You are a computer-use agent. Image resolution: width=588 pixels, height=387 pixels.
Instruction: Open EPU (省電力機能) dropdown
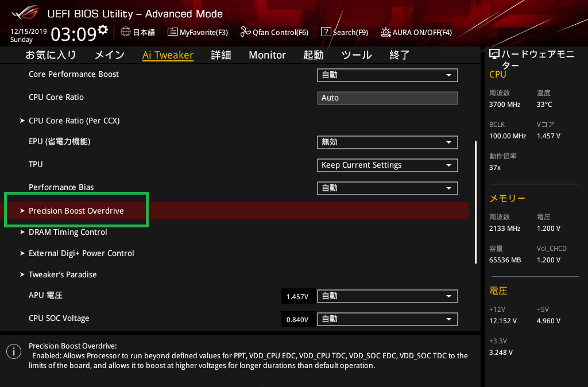pos(388,142)
